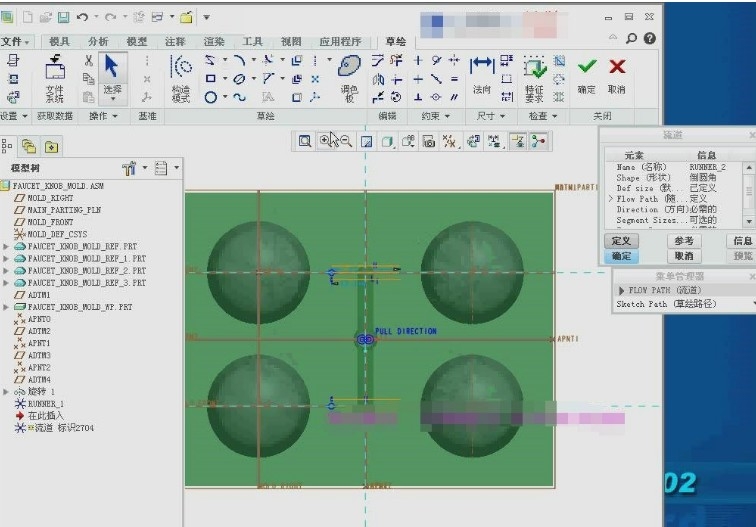Click 取消 button in 流道 dialog
The width and height of the screenshot is (756, 527).
coord(684,256)
